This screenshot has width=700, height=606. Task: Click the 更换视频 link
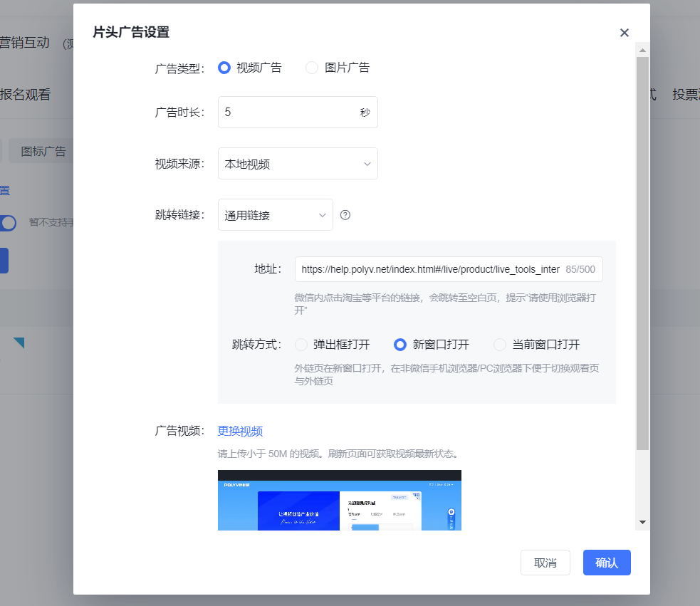click(240, 431)
